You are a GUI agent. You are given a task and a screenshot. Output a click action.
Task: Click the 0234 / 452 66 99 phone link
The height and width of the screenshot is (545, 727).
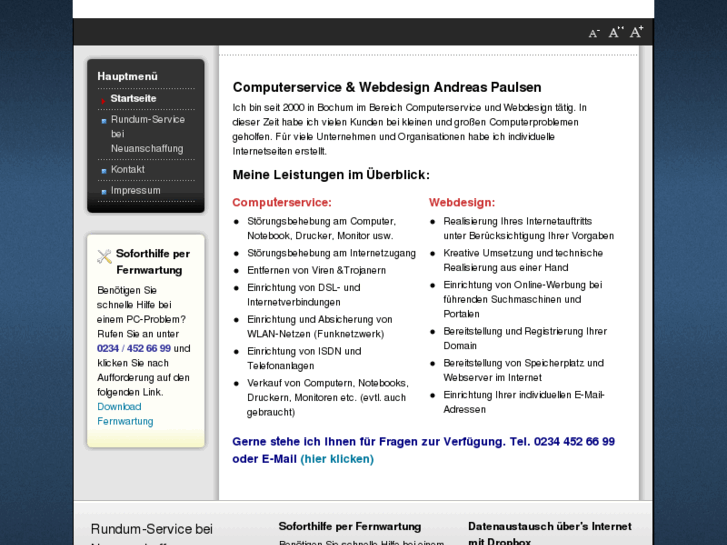134,348
